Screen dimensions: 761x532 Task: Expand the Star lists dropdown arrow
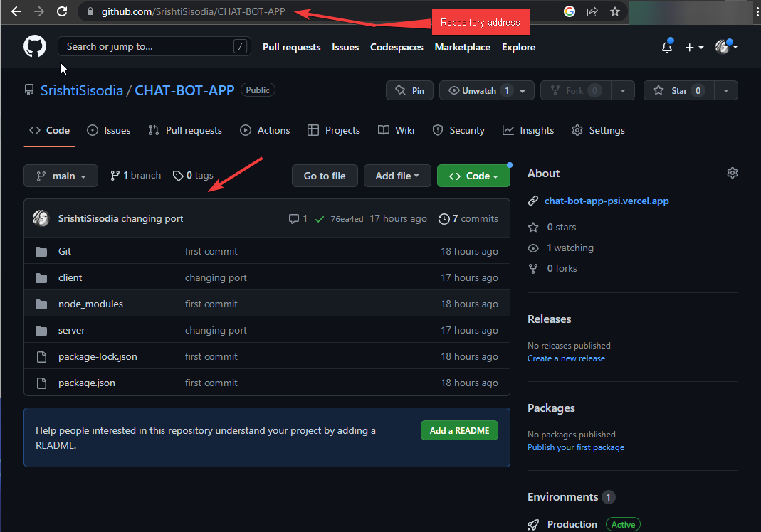(x=726, y=91)
